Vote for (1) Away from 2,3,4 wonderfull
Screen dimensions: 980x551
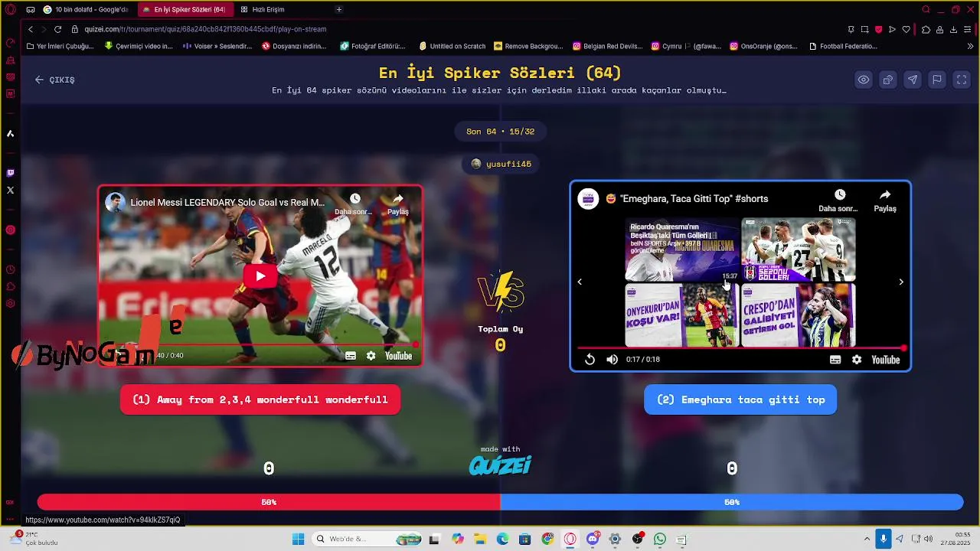click(x=260, y=399)
